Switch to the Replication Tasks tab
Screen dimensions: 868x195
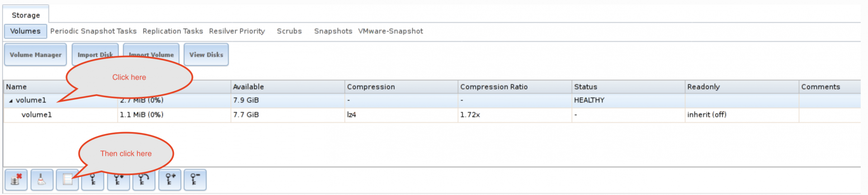click(173, 31)
